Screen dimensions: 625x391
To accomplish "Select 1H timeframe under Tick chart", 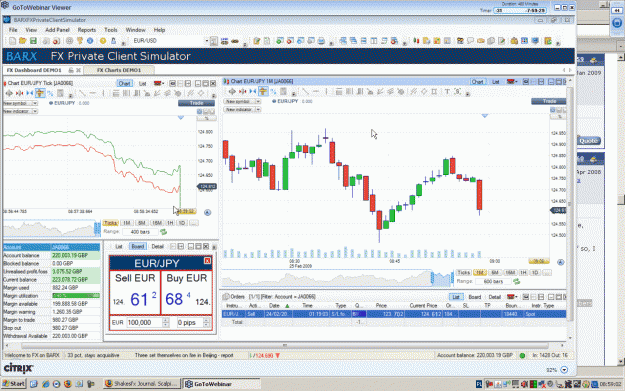I will tap(170, 223).
